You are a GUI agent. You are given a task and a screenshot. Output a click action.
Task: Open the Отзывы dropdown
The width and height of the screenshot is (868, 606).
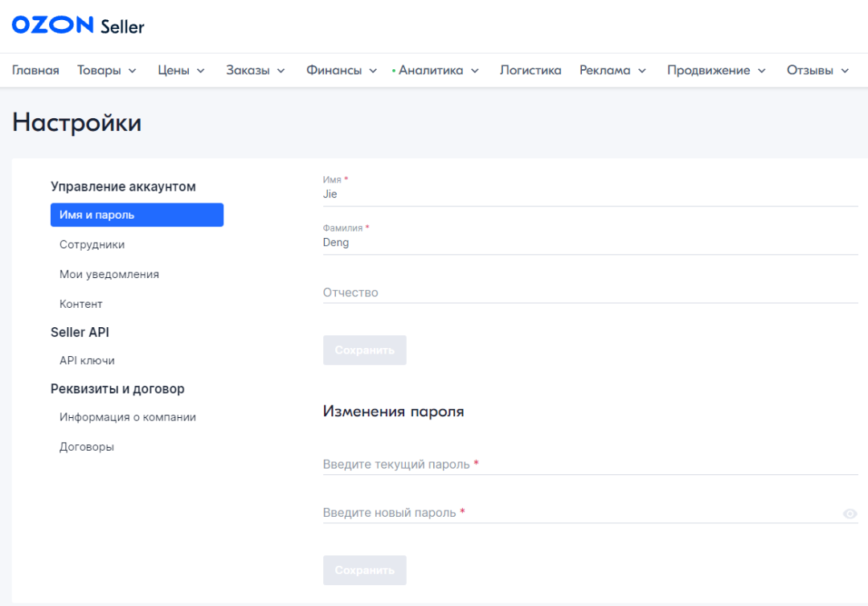coord(817,71)
